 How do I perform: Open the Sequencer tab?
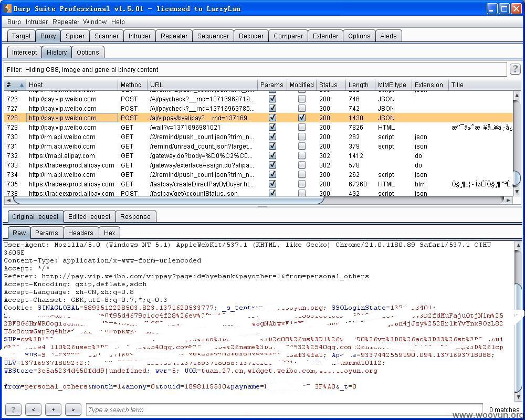(x=213, y=36)
